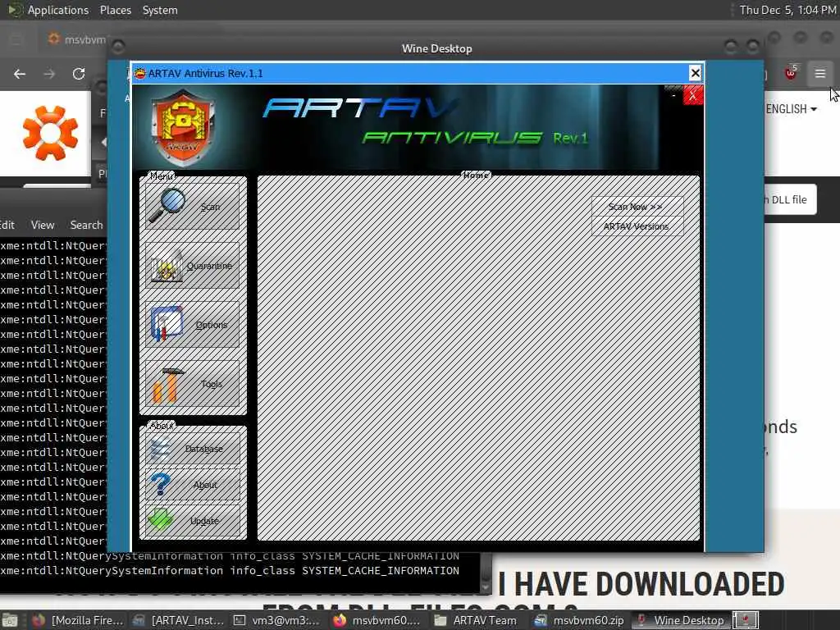
Task: Open the Tools section in ARTAV
Action: (x=192, y=384)
